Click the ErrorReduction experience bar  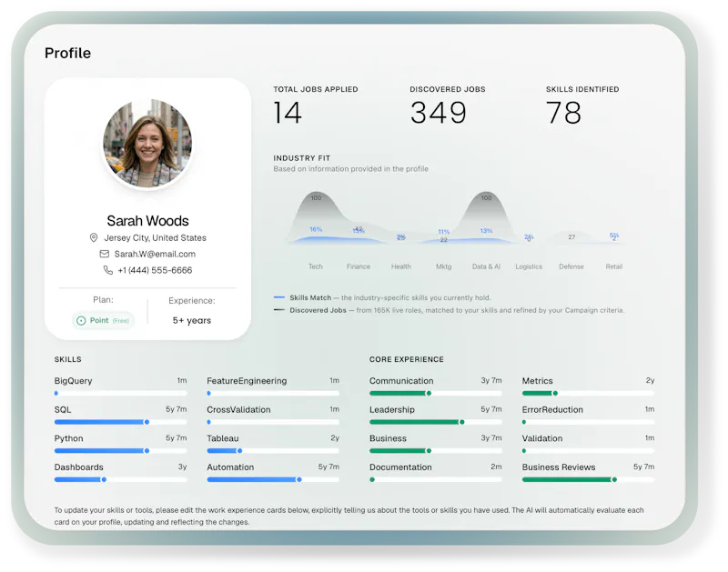pyautogui.click(x=588, y=422)
